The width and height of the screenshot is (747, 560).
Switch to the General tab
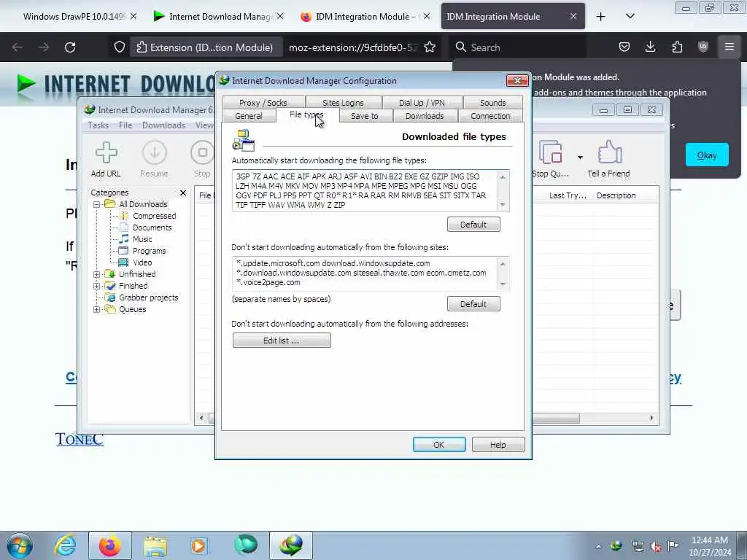pyautogui.click(x=249, y=116)
